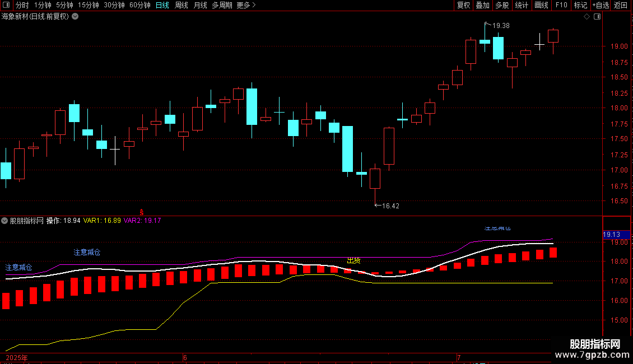Image resolution: width=633 pixels, height=364 pixels.
Task: Click the 16.42 low price label
Action: click(390, 206)
